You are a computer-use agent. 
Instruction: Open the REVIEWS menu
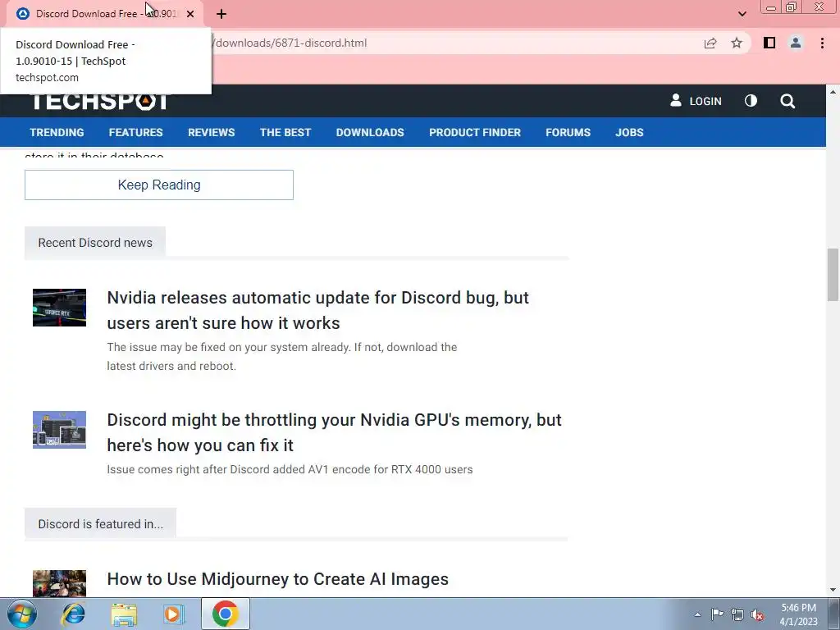point(211,132)
